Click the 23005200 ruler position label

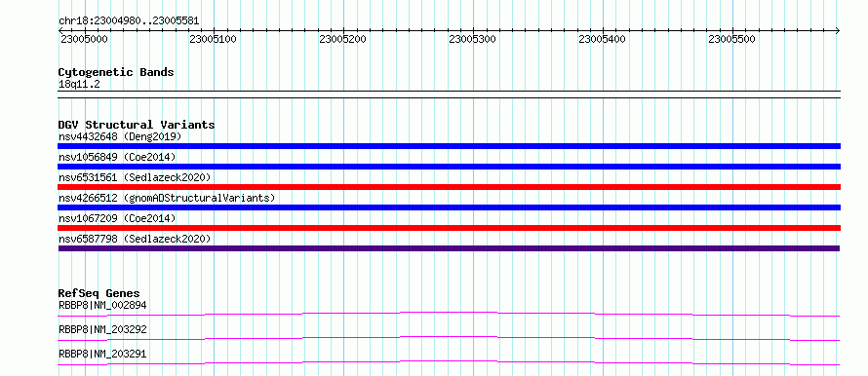[x=343, y=39]
